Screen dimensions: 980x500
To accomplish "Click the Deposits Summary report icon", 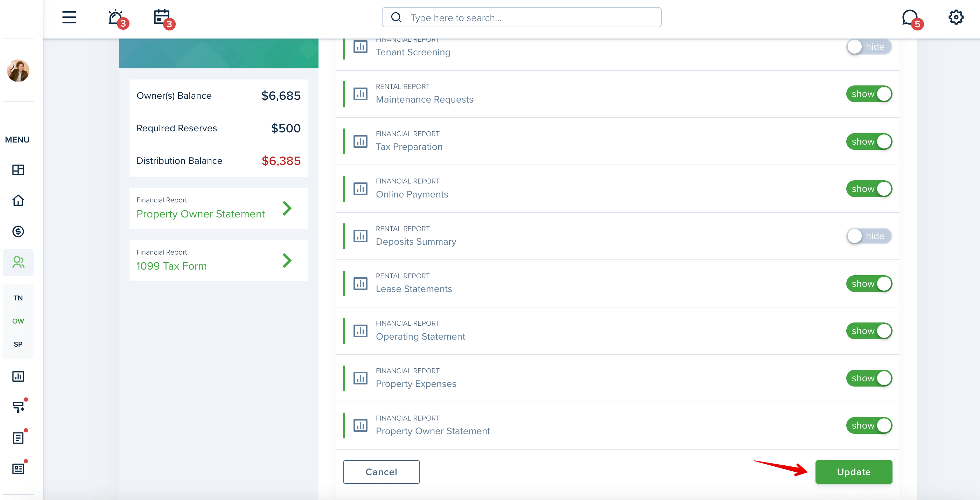I will pos(360,236).
